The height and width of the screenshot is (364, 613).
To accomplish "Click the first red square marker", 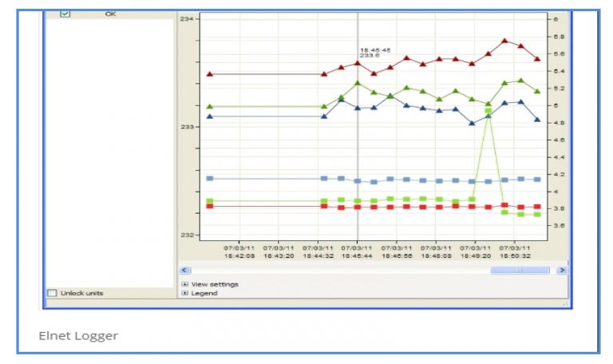I will (210, 206).
